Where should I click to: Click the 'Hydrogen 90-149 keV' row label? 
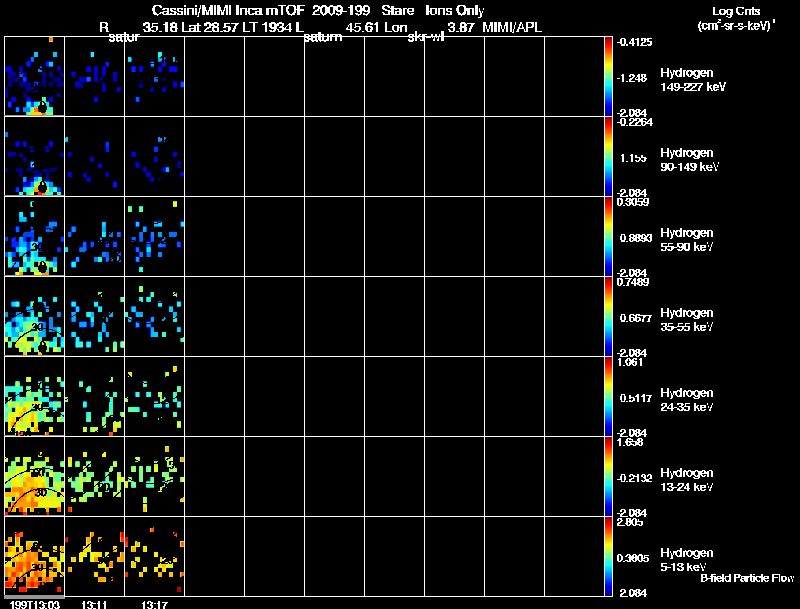tap(689, 160)
